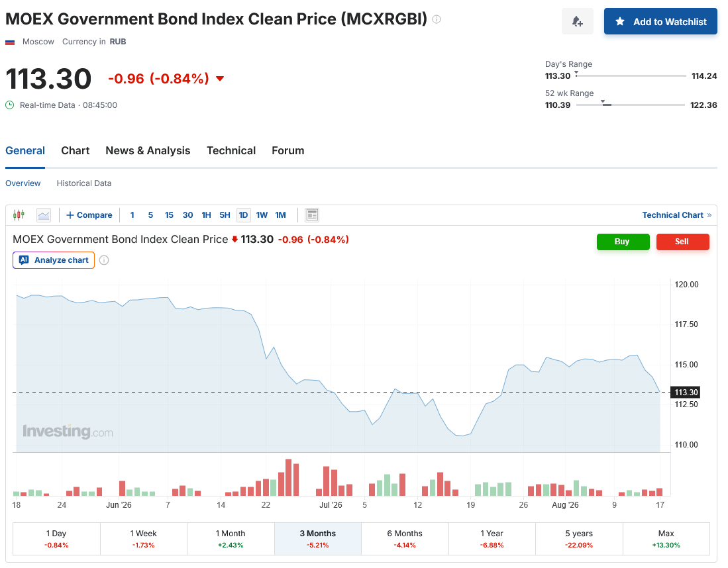This screenshot has height=568, width=728.
Task: Select 1 Day performance range
Action: pos(56,539)
